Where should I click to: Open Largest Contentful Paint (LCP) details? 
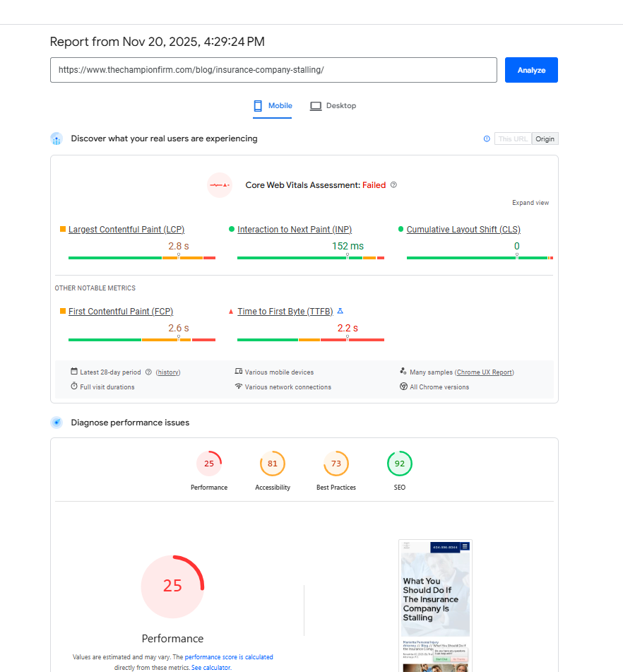click(126, 230)
